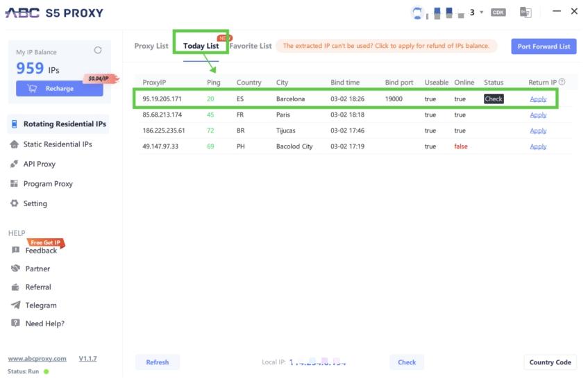Click the Rotating Residential IPs phone icon
Viewport: 588px width, 379px height.
click(x=15, y=124)
